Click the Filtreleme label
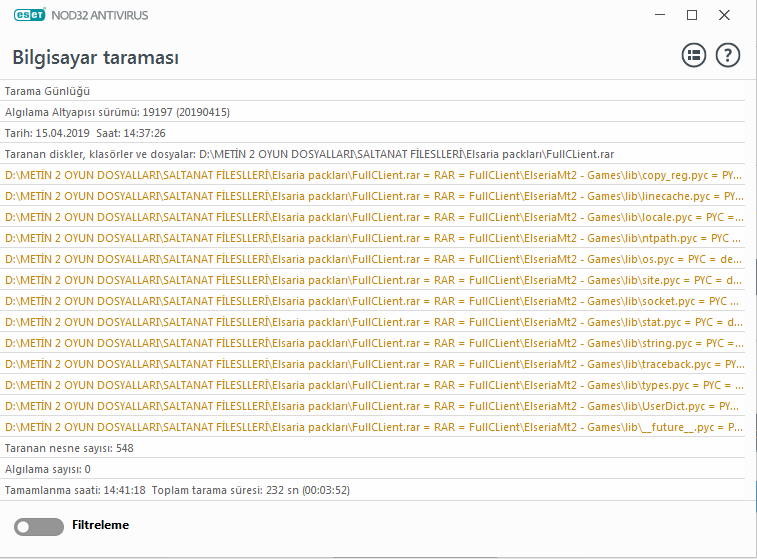The width and height of the screenshot is (757, 559). (100, 525)
